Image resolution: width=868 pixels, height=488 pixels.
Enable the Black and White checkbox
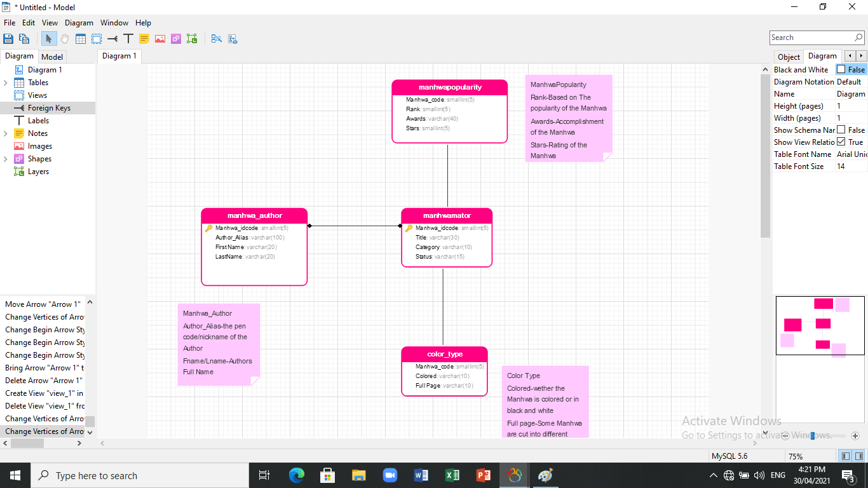point(841,69)
